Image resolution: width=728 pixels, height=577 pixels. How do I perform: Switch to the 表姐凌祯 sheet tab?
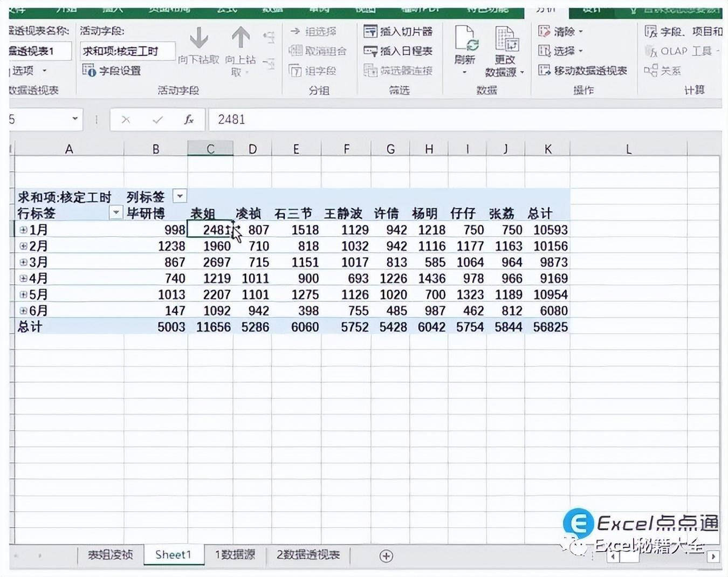pos(110,554)
